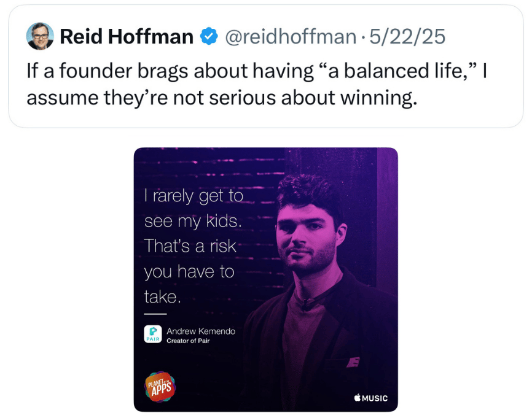This screenshot has height=418, width=532.
Task: Click the word "take." ending the quote
Action: click(x=163, y=296)
